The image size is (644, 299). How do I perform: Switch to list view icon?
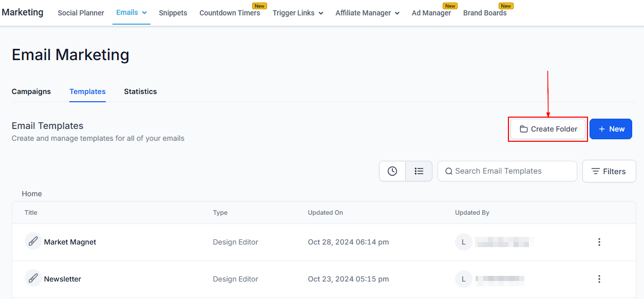pos(419,171)
